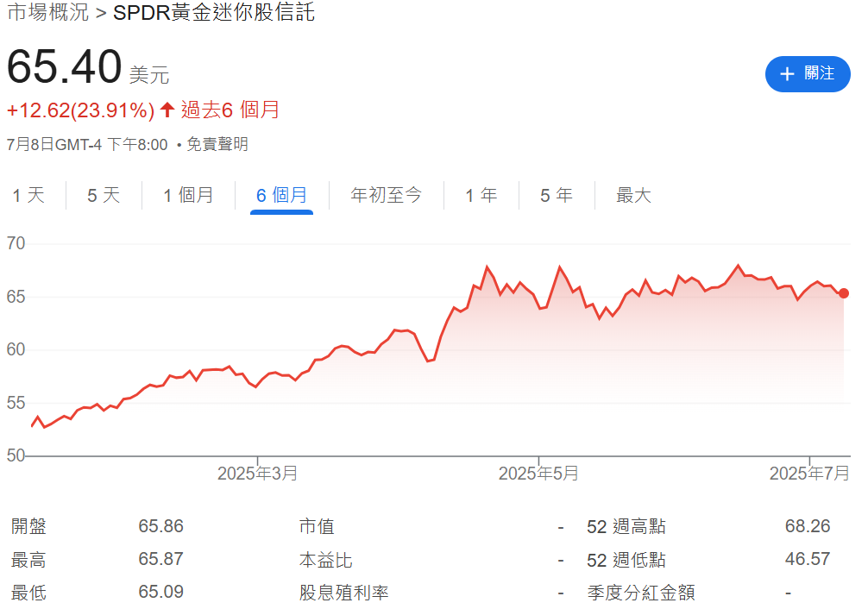
Task: Click the 52 週高點 label
Action: point(626,526)
